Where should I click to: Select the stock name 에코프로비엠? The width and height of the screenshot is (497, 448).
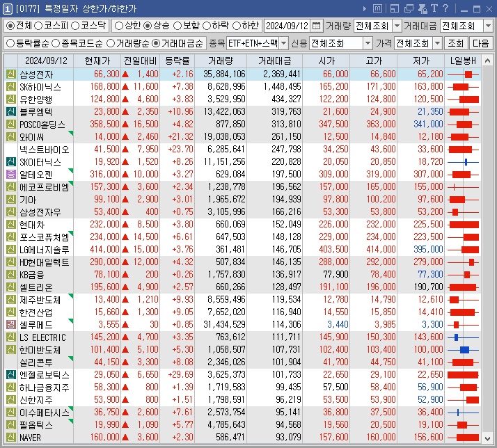pos(44,187)
